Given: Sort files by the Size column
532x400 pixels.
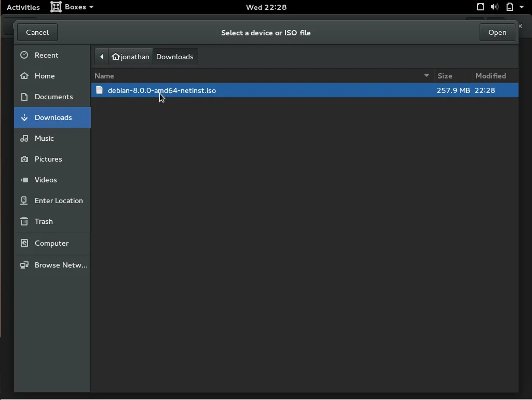Looking at the screenshot, I should click(452, 76).
